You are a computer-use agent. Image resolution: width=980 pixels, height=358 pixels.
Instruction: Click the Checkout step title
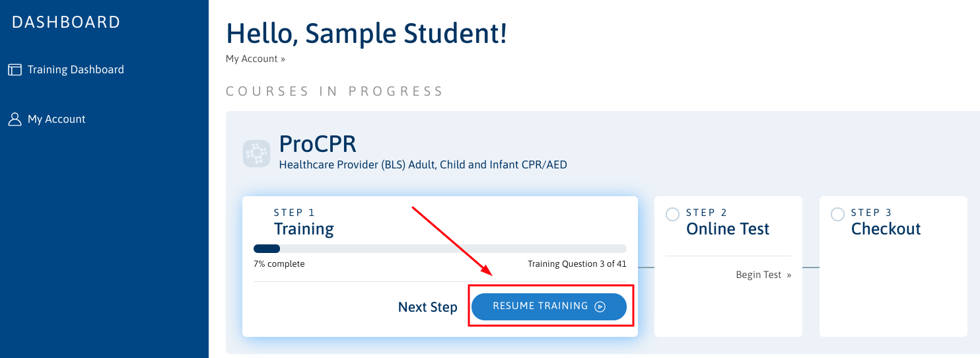pos(886,229)
